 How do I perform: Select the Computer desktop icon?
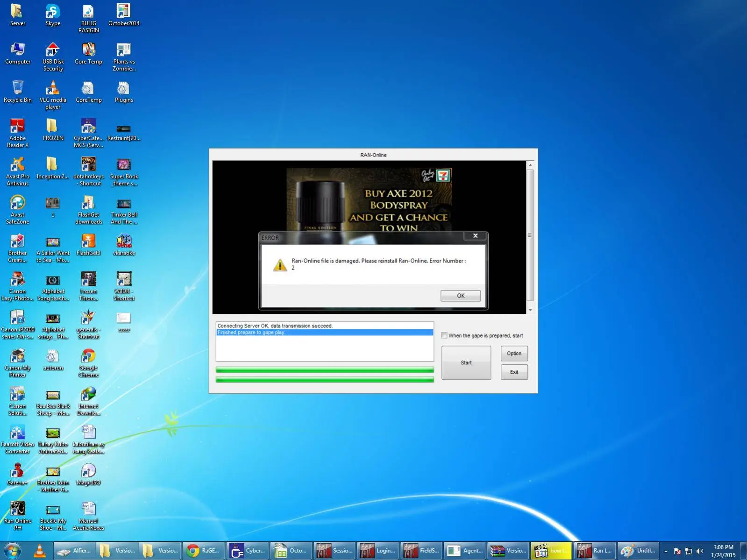(18, 53)
